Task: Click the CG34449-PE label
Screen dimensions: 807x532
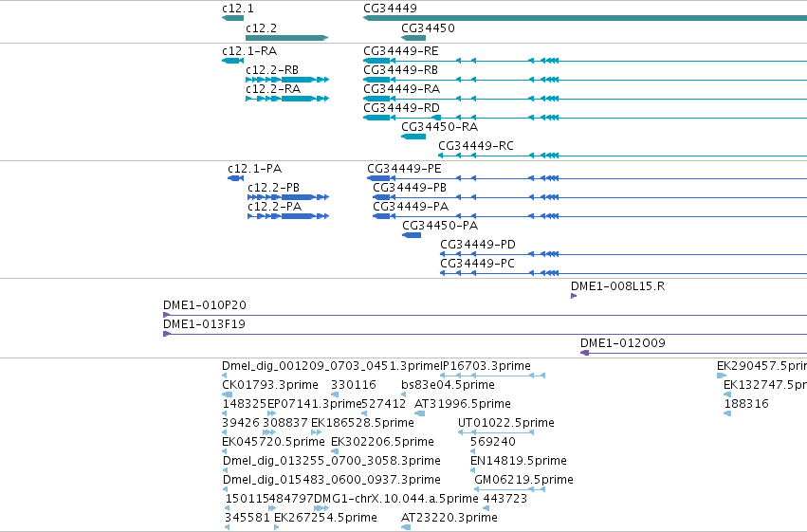Action: coord(404,169)
